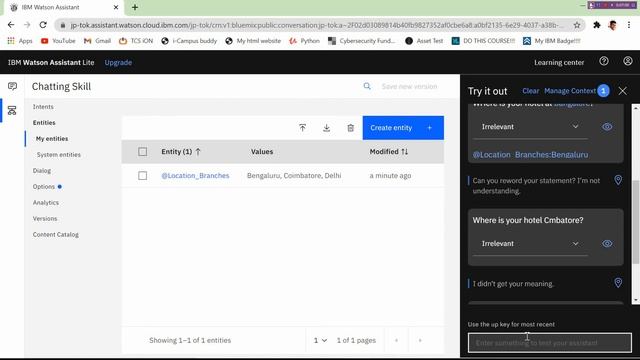Open Gmail bookmark
This screenshot has height=360, width=640.
97,41
